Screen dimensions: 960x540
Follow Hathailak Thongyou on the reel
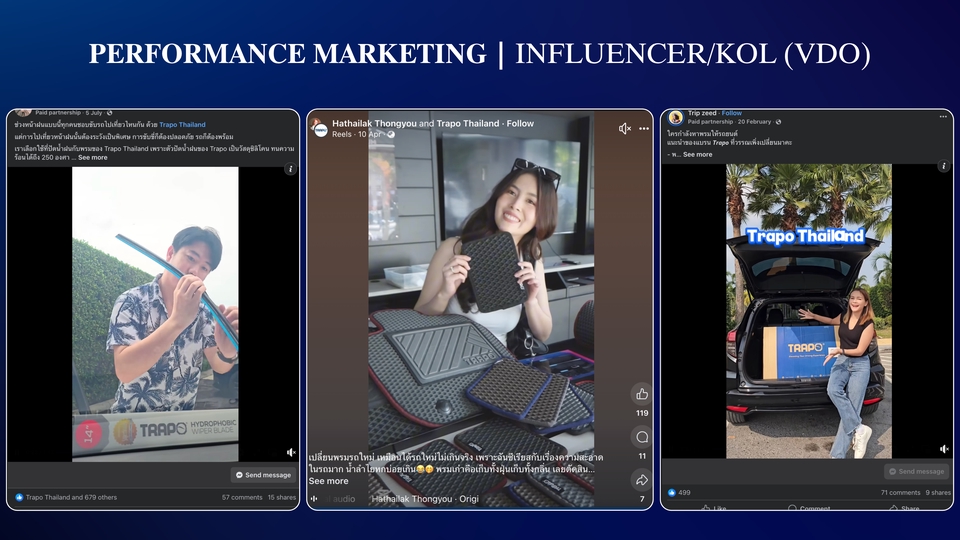[x=520, y=124]
